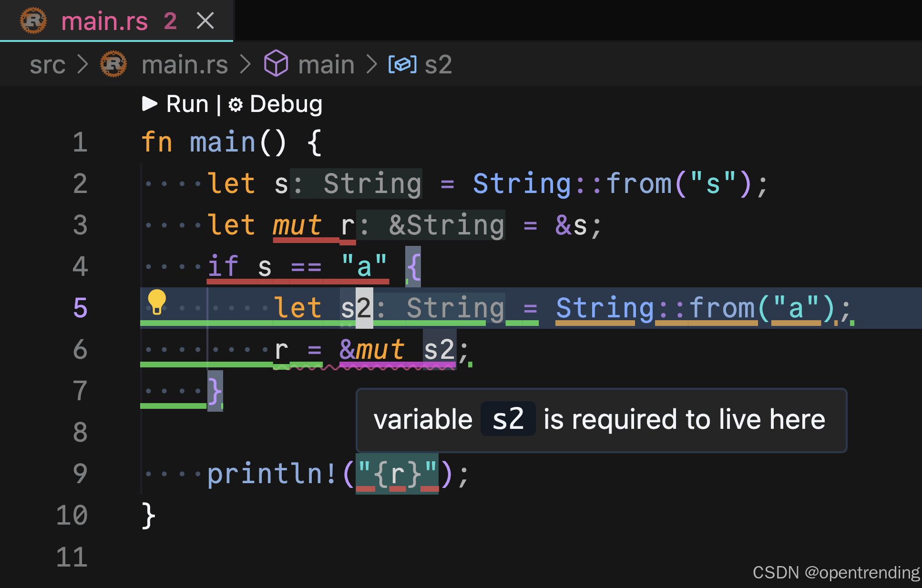Click the &mut s2 underlined expression
922x588 pixels.
coord(397,350)
